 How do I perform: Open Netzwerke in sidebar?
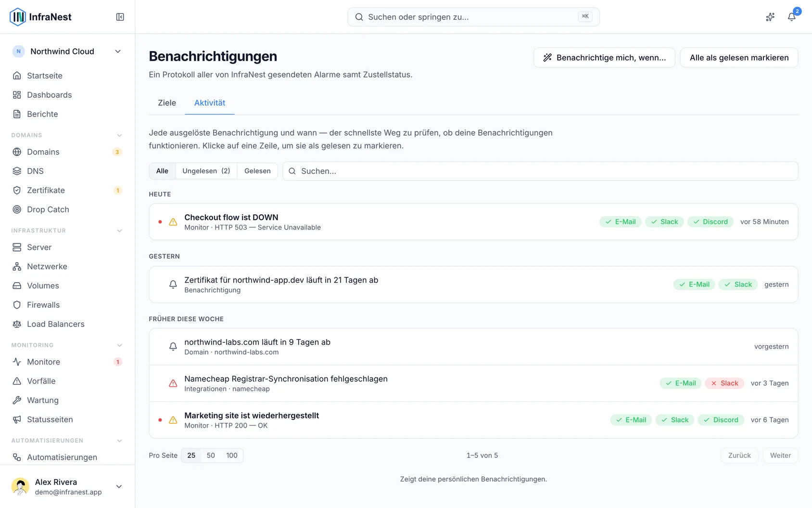pyautogui.click(x=67, y=266)
